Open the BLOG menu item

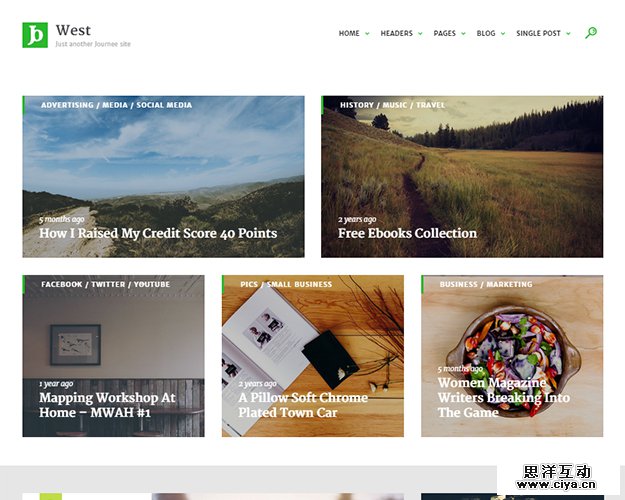pos(486,33)
